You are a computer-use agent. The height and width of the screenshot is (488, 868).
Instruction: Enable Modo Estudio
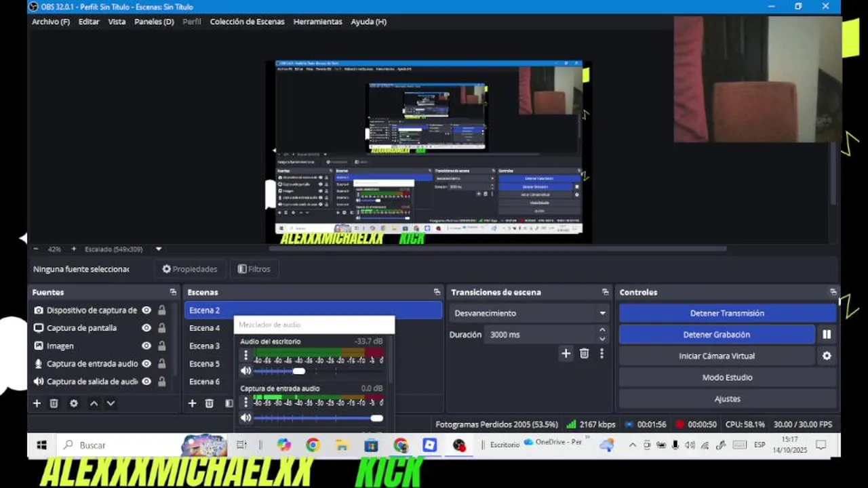tap(727, 378)
